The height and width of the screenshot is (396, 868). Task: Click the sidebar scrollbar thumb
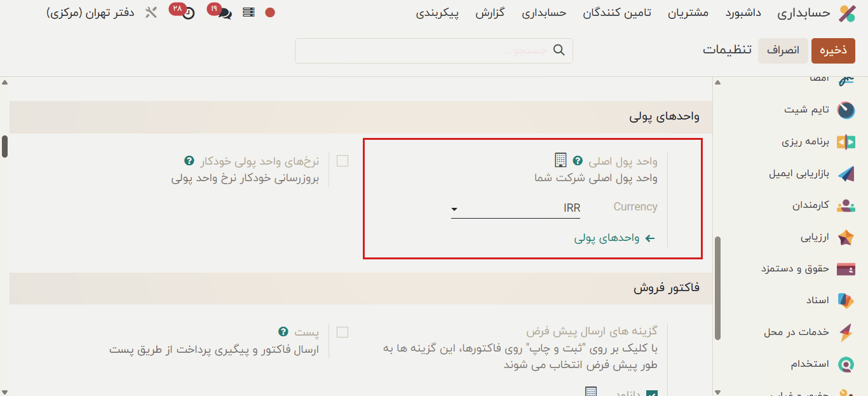(717, 288)
